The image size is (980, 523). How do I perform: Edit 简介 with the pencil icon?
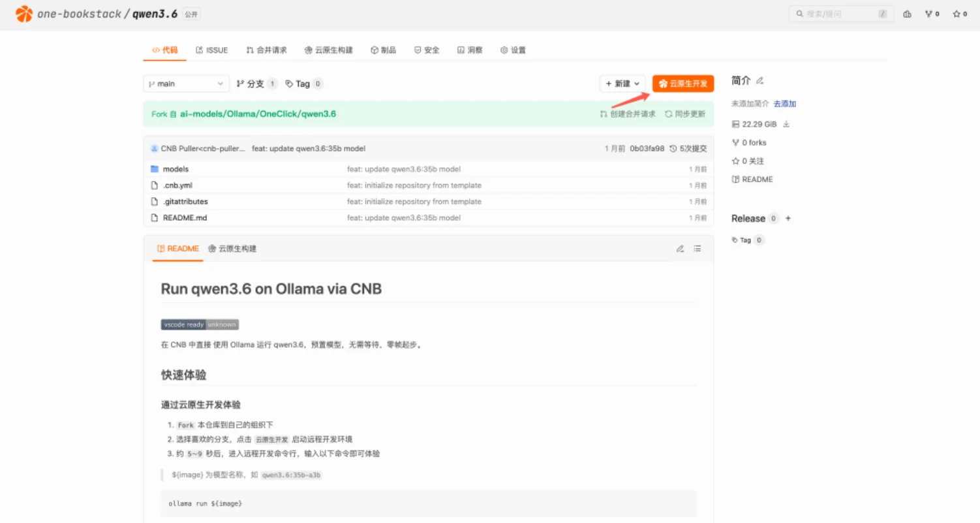(759, 81)
